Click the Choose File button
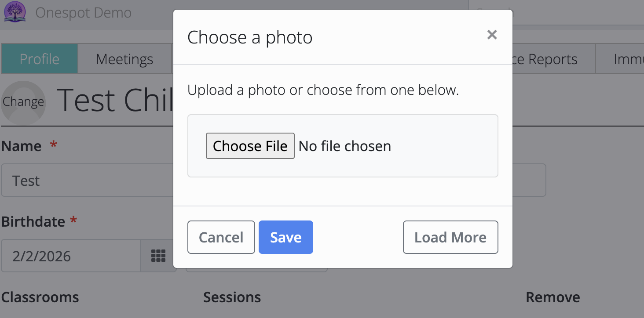The height and width of the screenshot is (318, 644). (250, 146)
